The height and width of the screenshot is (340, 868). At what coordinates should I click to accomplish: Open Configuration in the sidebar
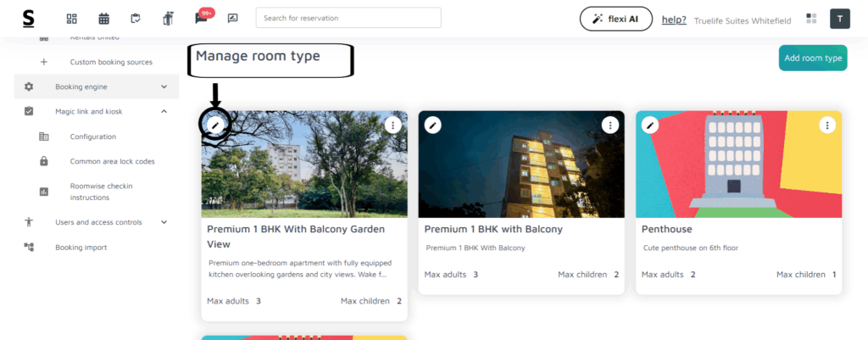coord(92,137)
